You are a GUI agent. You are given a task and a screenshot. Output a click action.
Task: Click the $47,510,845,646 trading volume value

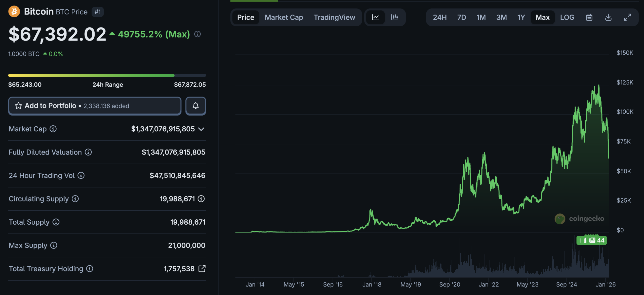(177, 175)
